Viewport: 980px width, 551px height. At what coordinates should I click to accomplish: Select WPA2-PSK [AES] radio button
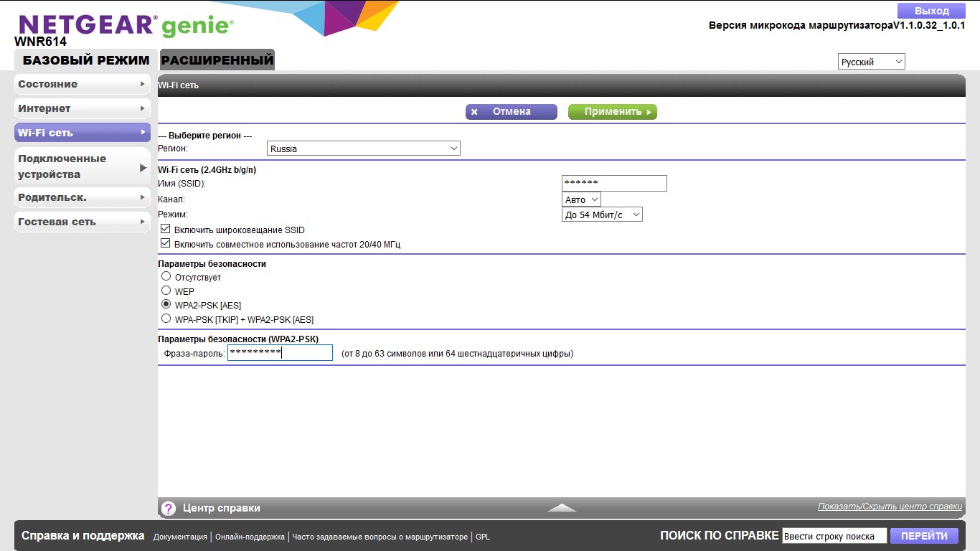(x=166, y=304)
